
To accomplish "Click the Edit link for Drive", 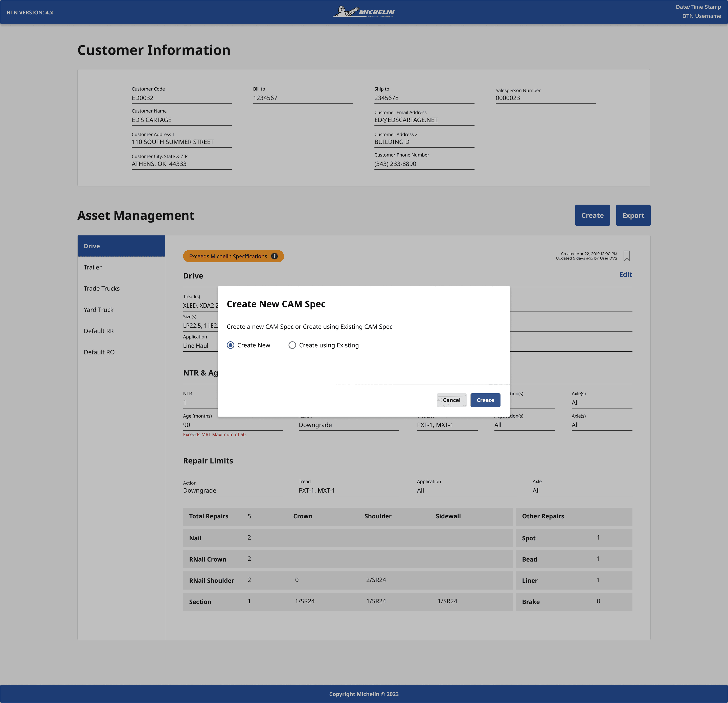I will (x=625, y=275).
